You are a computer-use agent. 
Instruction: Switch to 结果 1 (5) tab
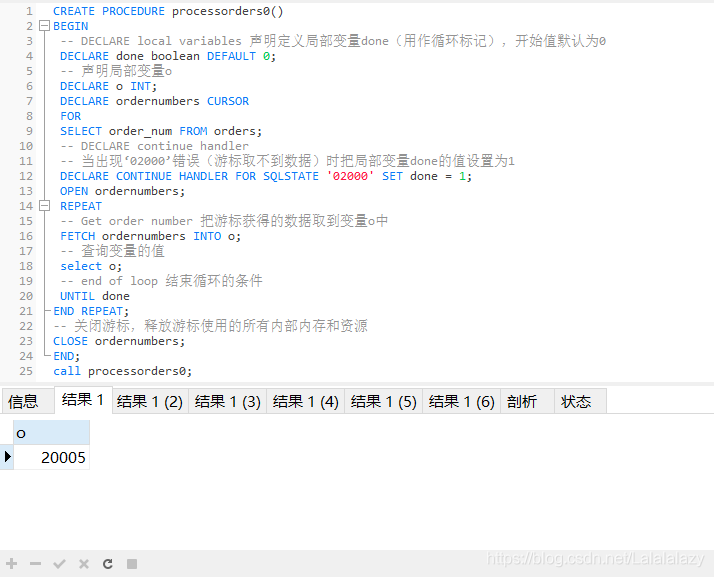click(383, 401)
